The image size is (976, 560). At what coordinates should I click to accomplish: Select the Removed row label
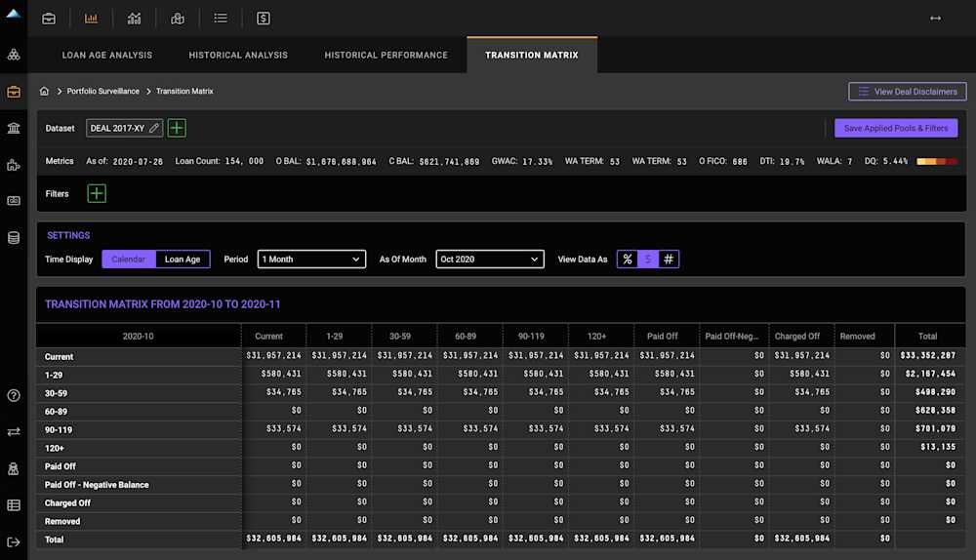tap(62, 521)
